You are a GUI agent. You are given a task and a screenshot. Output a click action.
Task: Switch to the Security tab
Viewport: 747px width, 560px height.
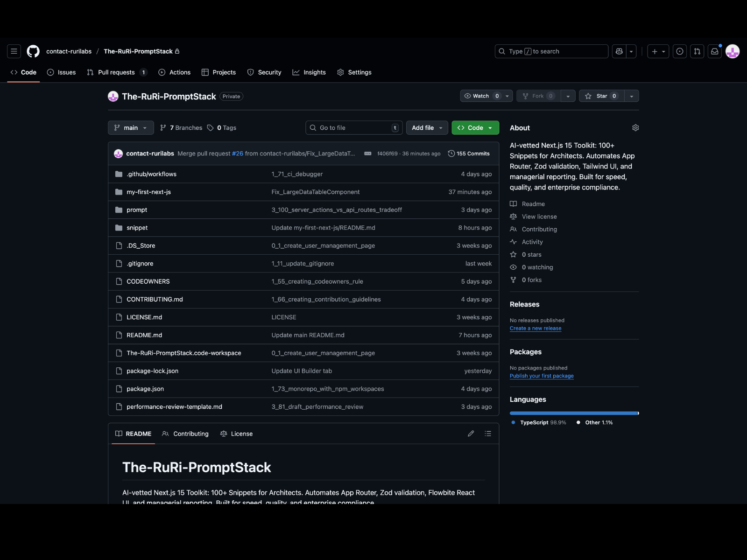(264, 72)
